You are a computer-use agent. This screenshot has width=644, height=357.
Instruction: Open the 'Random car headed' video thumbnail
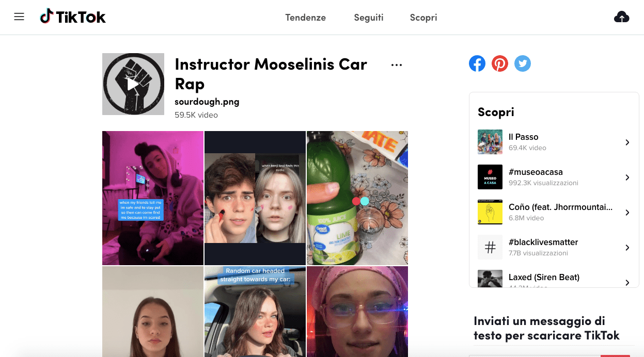[255, 312]
